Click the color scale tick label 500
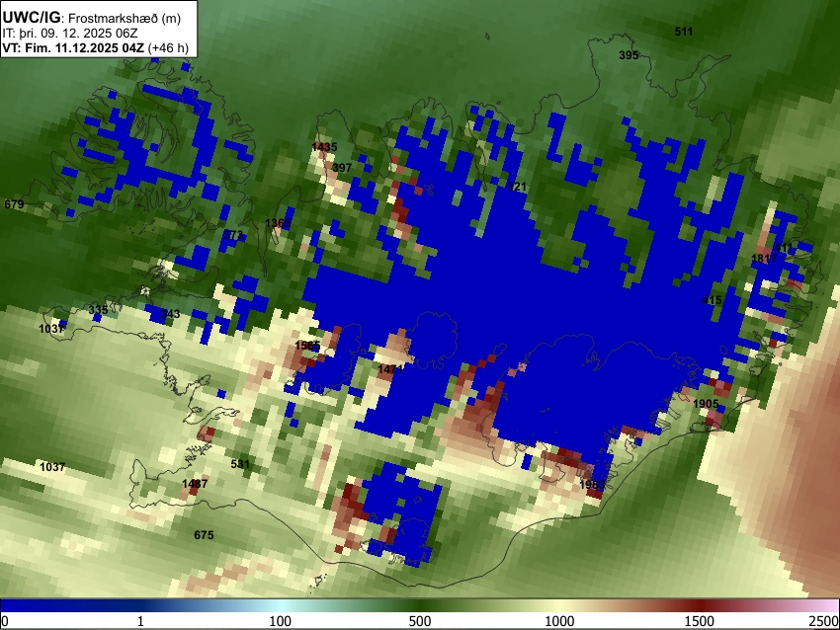This screenshot has height=630, width=840. pos(420,621)
